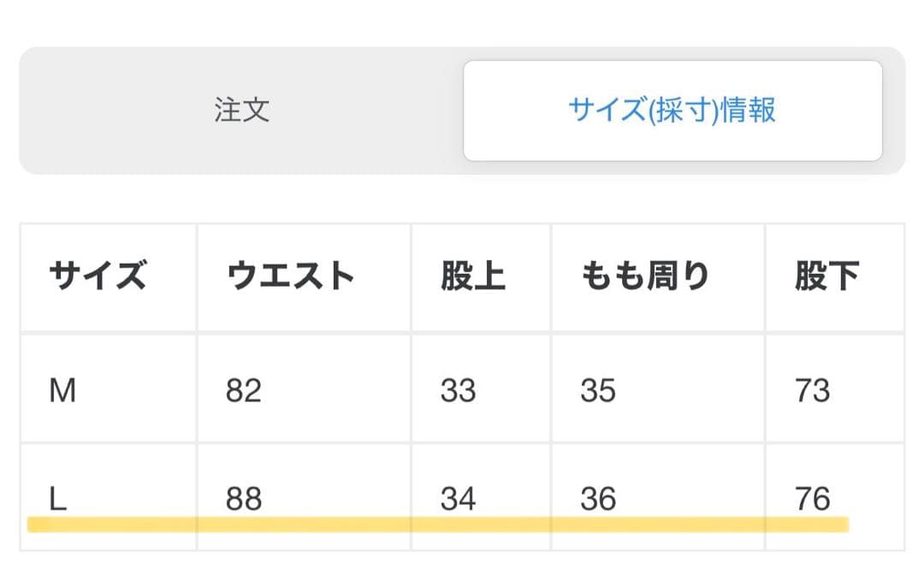Screen dimensions: 924x587
Task: Click inseam value 73 for size M
Action: pyautogui.click(x=812, y=390)
